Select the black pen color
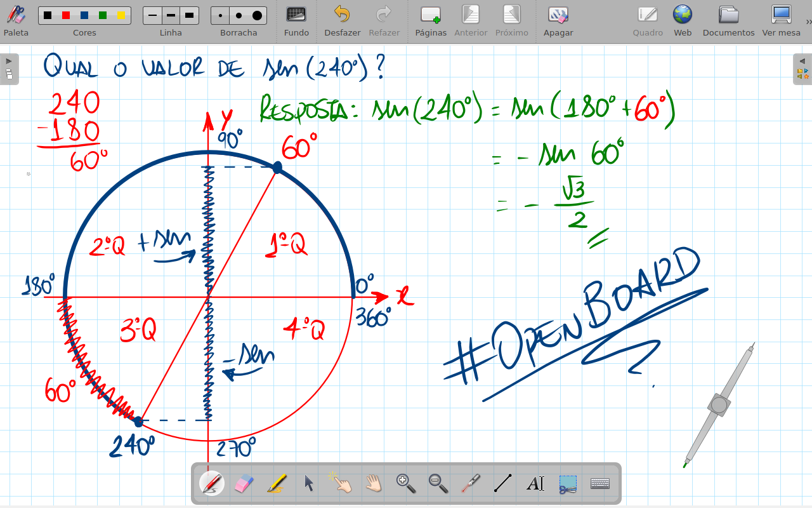812x508 pixels. tap(48, 15)
